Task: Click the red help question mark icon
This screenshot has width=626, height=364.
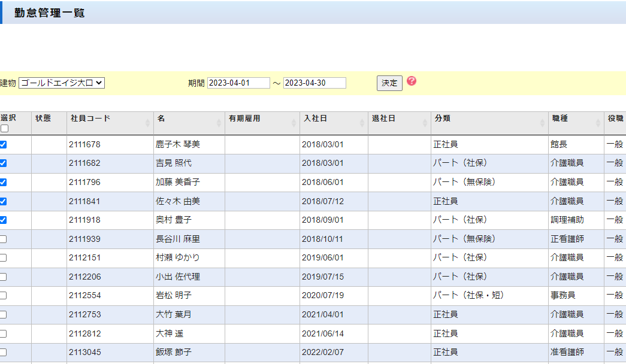Action: 411,81
